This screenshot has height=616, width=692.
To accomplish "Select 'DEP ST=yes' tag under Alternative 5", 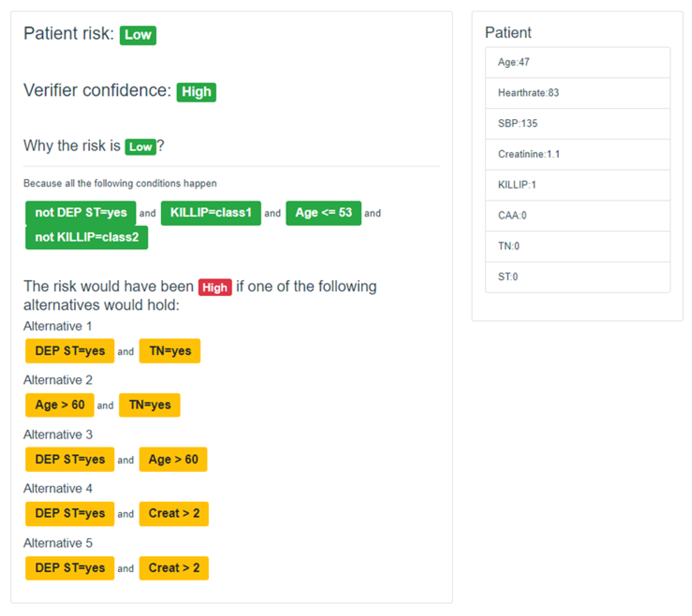I will pyautogui.click(x=70, y=568).
